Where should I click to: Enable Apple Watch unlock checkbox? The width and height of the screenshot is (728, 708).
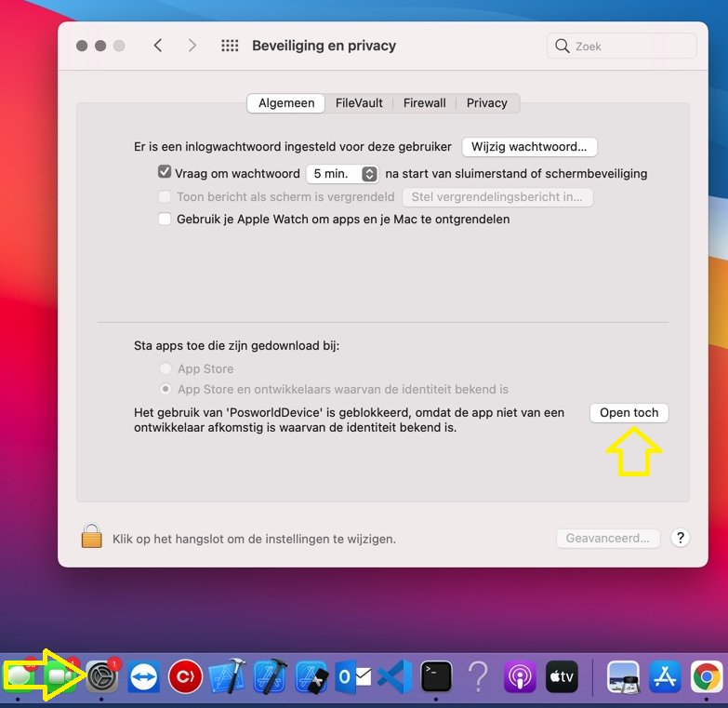click(x=165, y=219)
